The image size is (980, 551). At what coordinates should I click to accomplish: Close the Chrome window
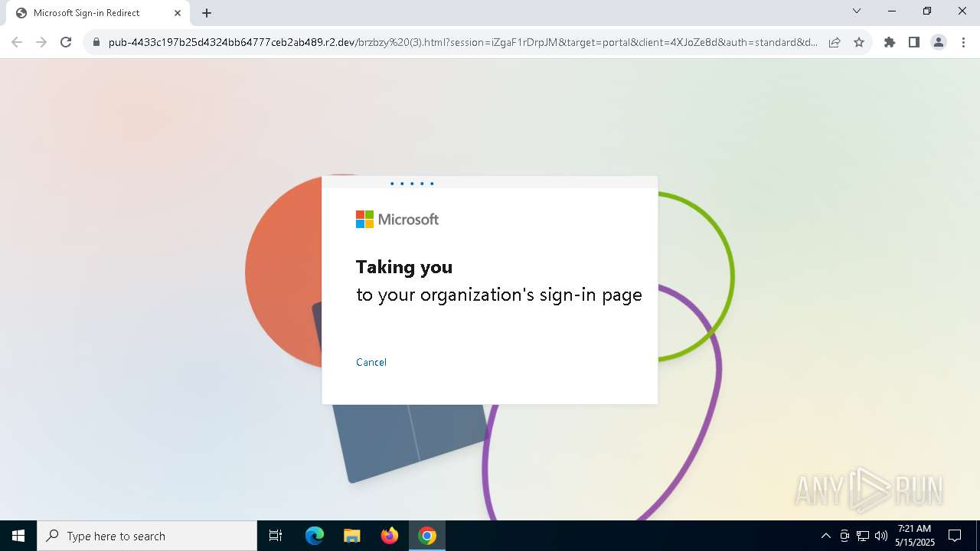(962, 11)
